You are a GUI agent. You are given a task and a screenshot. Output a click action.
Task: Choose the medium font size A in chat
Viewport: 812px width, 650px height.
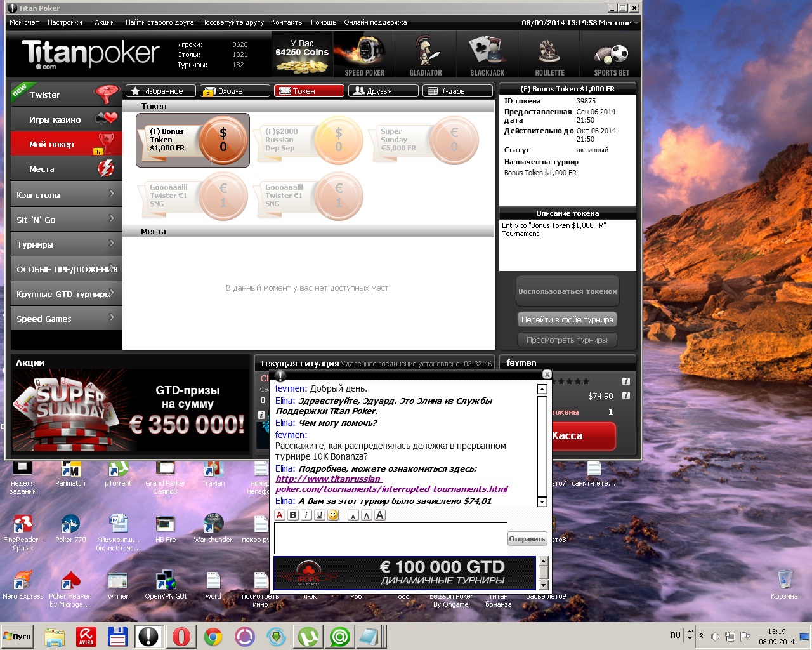367,515
